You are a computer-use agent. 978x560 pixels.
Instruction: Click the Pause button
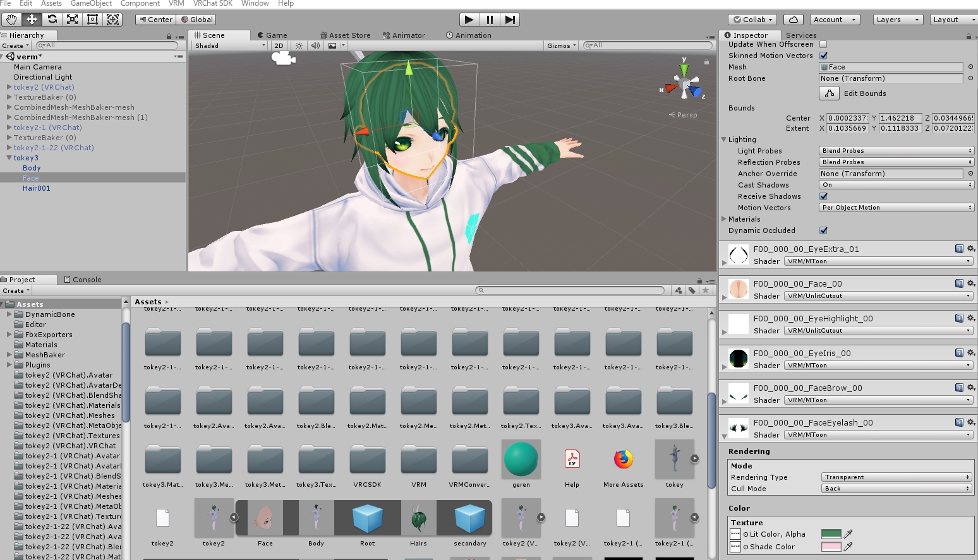coord(490,20)
